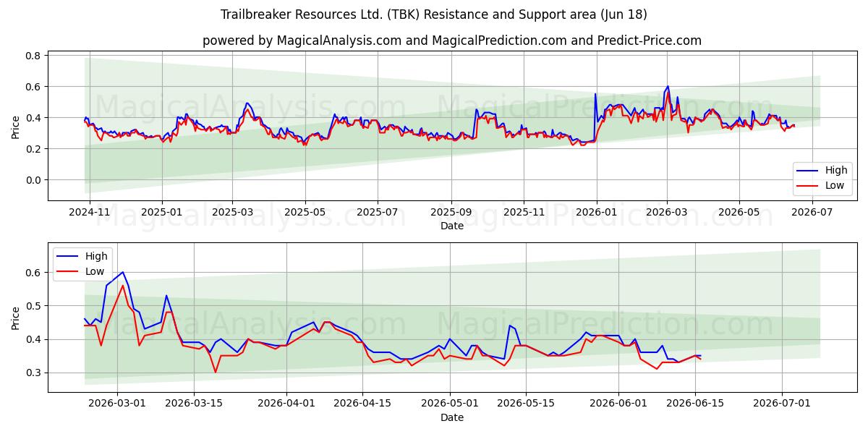The height and width of the screenshot is (434, 868).
Task: Click the top chart '2026-07' date label
Action: point(812,213)
